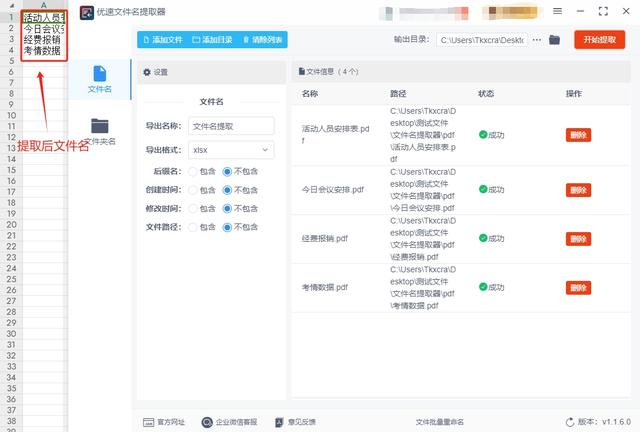Edit the 导出名称 input field
The width and height of the screenshot is (640, 432).
tap(231, 126)
